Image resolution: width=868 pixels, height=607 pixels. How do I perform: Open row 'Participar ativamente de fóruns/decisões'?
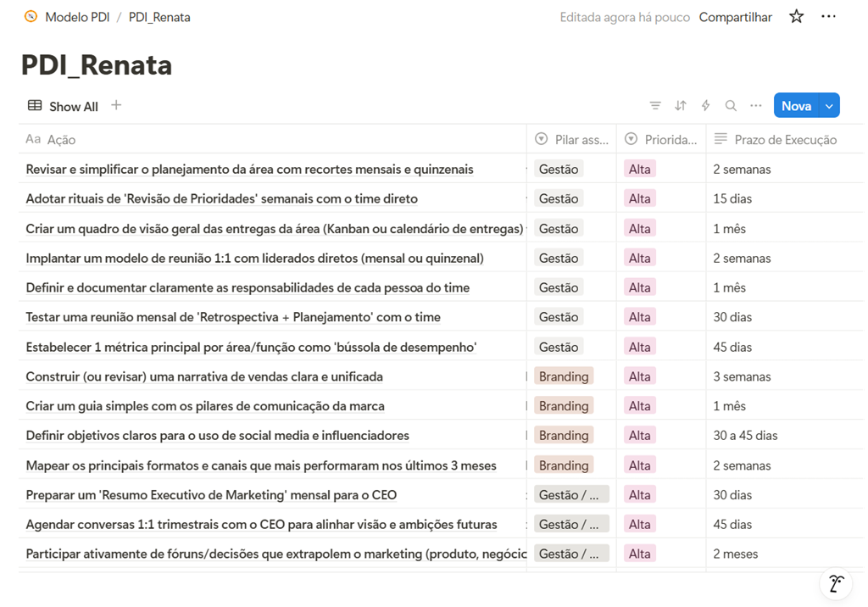275,554
